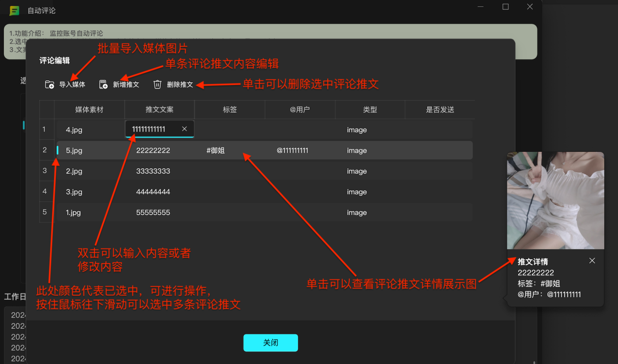Click the app logo in title bar
The image size is (618, 364).
point(14,11)
